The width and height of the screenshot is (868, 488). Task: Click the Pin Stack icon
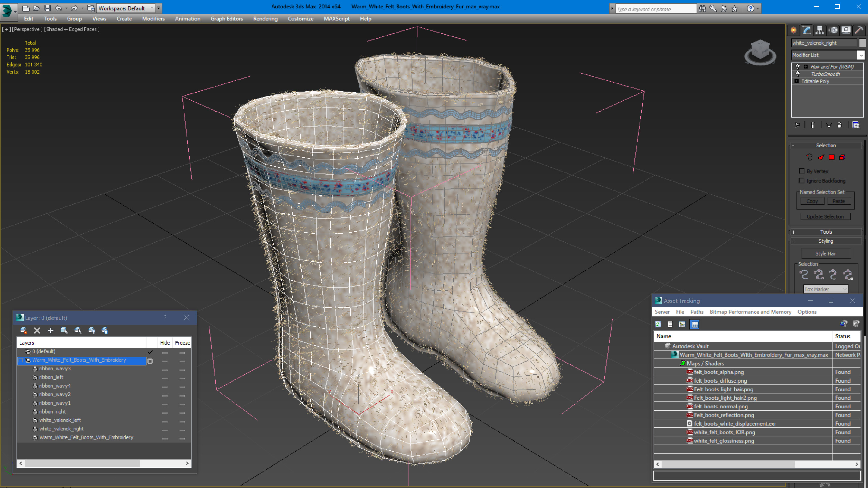point(797,125)
